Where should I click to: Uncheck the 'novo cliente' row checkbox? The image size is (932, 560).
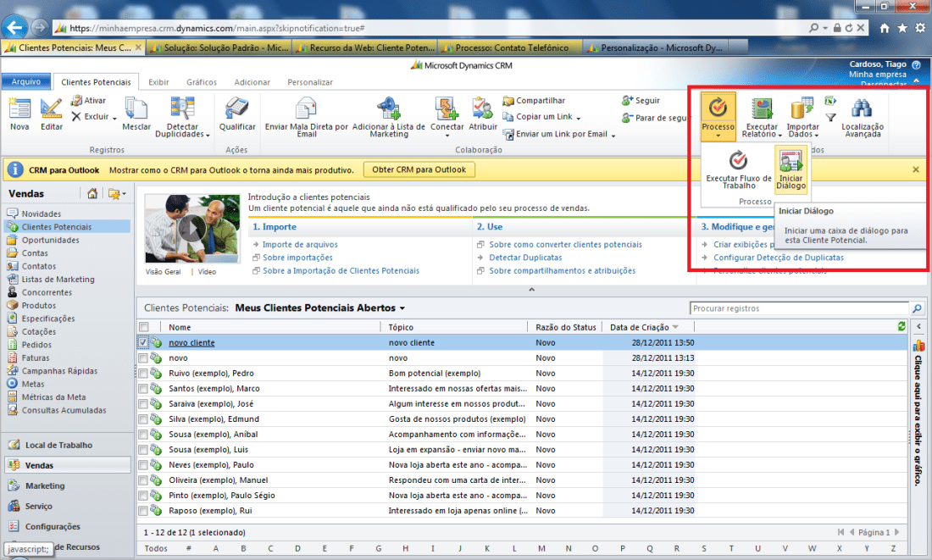point(143,343)
